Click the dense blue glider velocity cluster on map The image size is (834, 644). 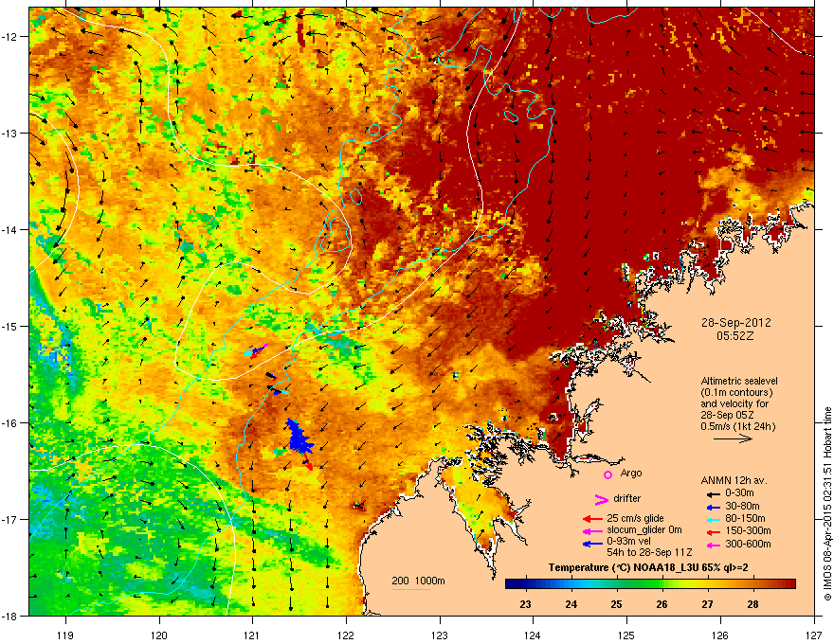(x=299, y=438)
